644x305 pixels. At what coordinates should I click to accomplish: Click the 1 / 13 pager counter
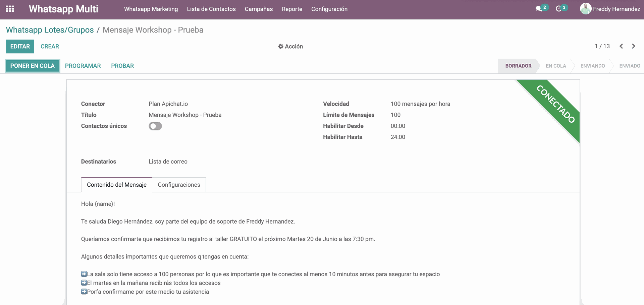point(602,46)
